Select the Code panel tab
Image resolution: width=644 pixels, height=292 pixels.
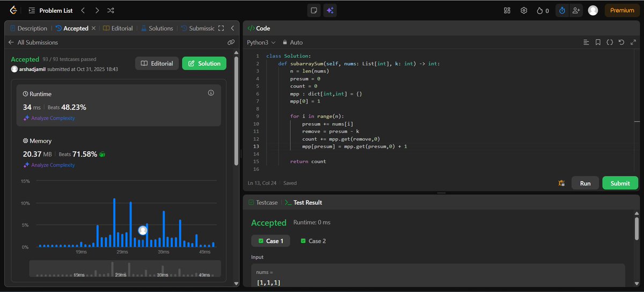tap(259, 28)
